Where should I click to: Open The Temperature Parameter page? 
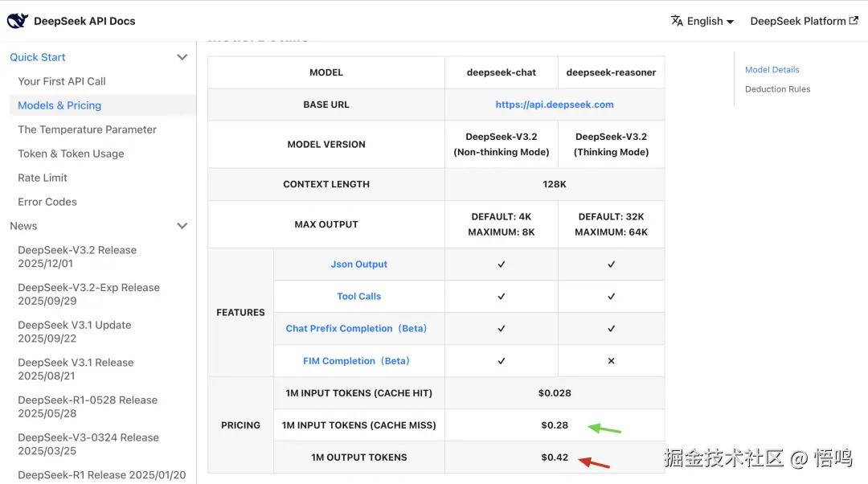pyautogui.click(x=87, y=129)
